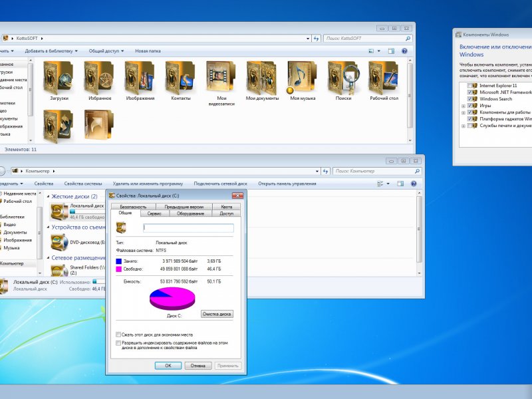Select the Мои документы folder icon
This screenshot has width=532, height=399.
click(262, 78)
